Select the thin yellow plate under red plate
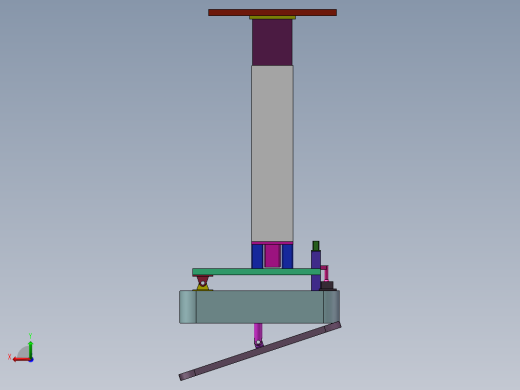The image size is (520, 390). pyautogui.click(x=272, y=17)
